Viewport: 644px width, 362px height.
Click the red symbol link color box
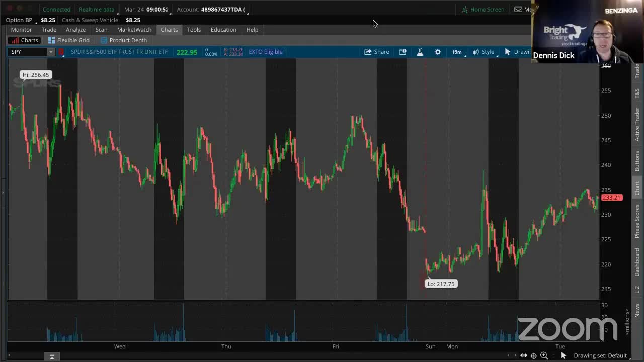(61, 52)
